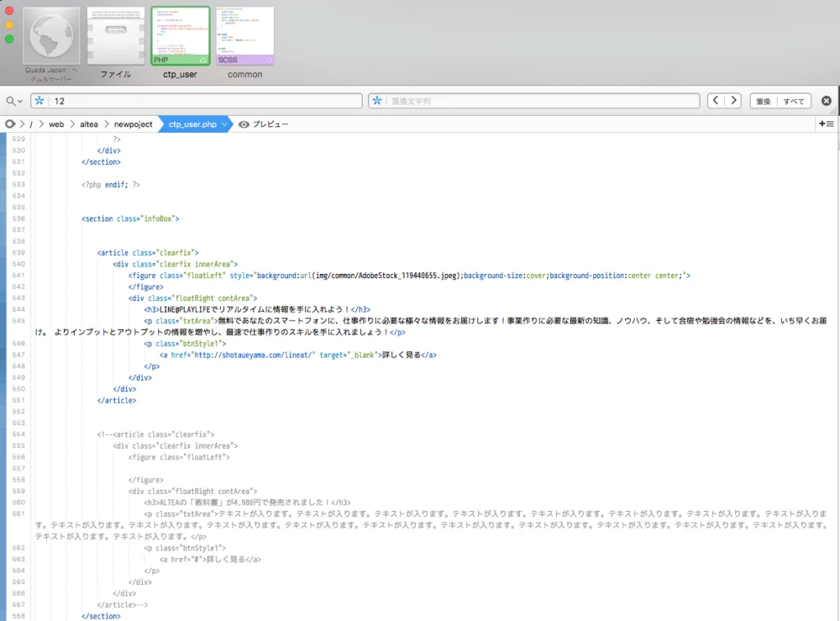Click the closing </section> tag line 568
This screenshot has width=840, height=621.
coord(101,616)
